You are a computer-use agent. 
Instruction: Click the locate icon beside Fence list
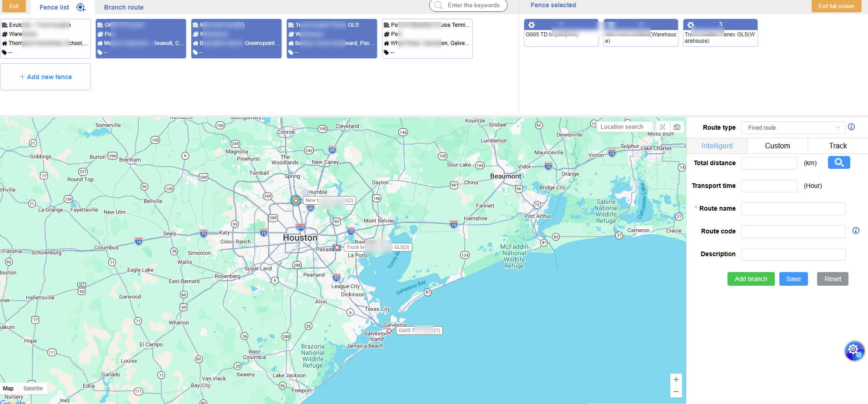tap(80, 7)
